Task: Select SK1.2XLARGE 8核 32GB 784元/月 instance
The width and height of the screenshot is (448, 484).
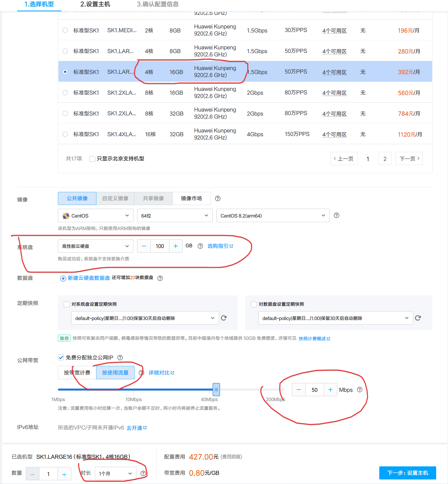Action: (x=65, y=113)
